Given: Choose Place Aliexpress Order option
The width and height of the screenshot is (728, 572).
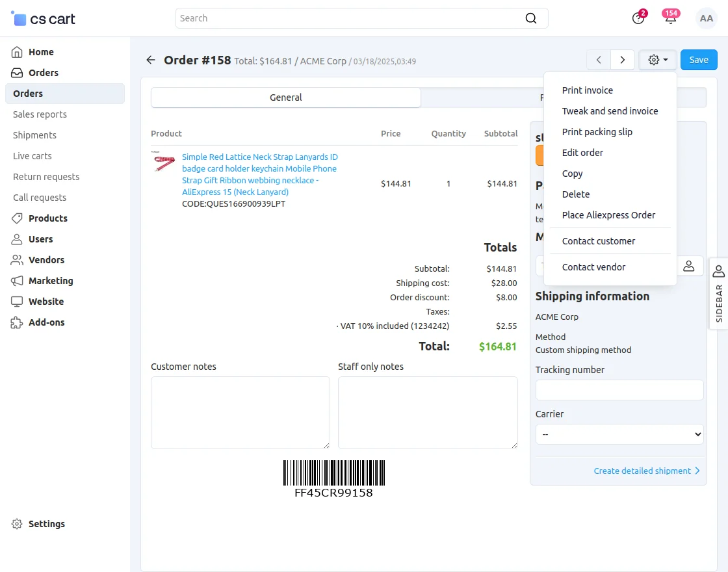Looking at the screenshot, I should pos(608,215).
